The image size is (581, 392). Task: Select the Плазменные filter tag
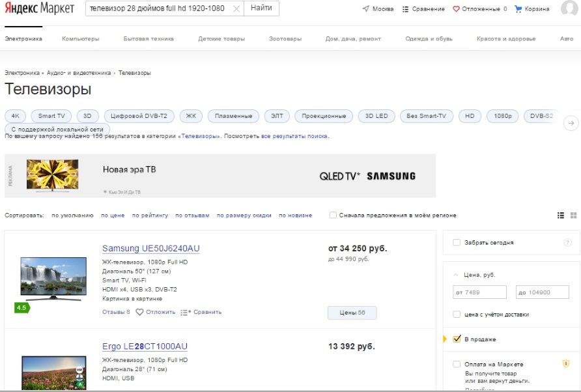(x=233, y=116)
